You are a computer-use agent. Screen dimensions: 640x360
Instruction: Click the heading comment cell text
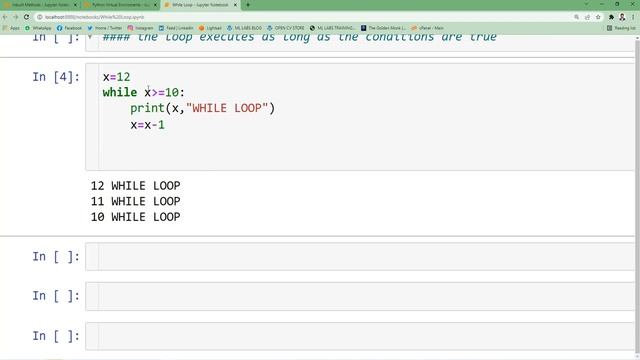coord(300,37)
